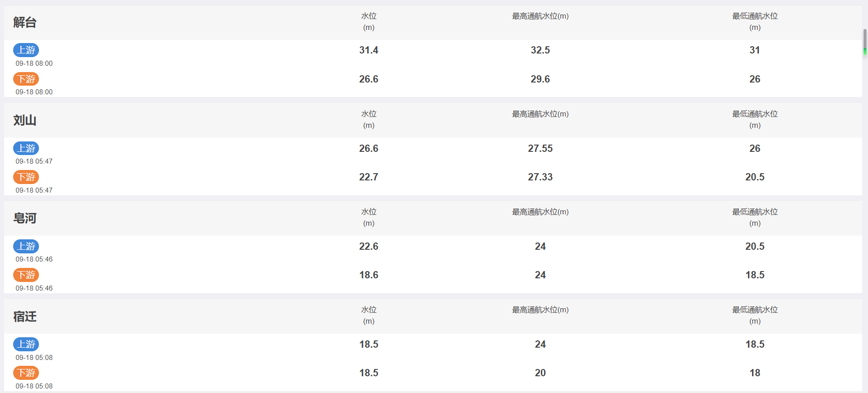Click 刘山 section 最高通航水位(m) column header
The width and height of the screenshot is (868, 393).
click(x=540, y=114)
